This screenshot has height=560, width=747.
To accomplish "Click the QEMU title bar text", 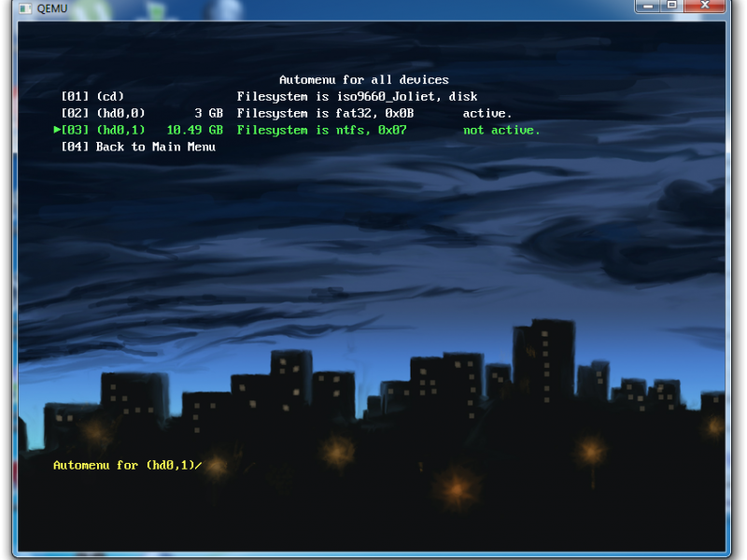I will (x=52, y=8).
